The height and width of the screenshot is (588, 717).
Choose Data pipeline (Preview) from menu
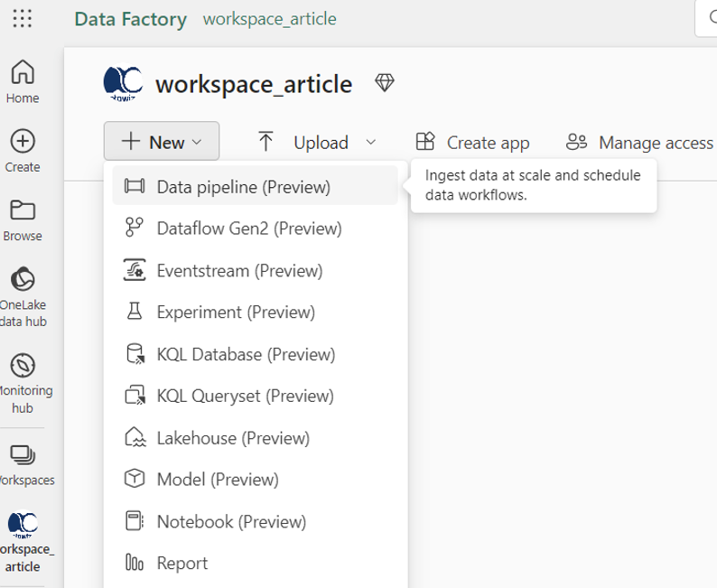pos(244,187)
